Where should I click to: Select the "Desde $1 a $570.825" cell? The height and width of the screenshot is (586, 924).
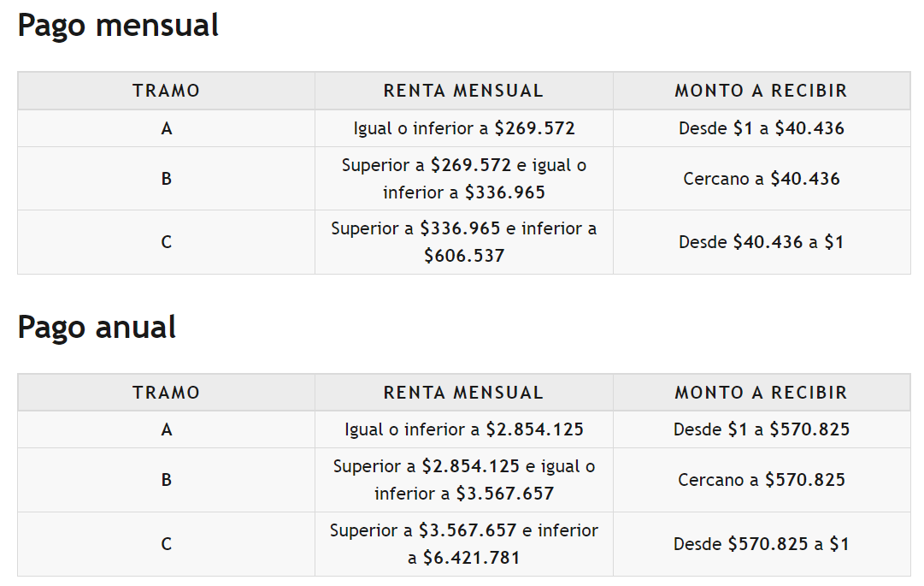pyautogui.click(x=761, y=429)
